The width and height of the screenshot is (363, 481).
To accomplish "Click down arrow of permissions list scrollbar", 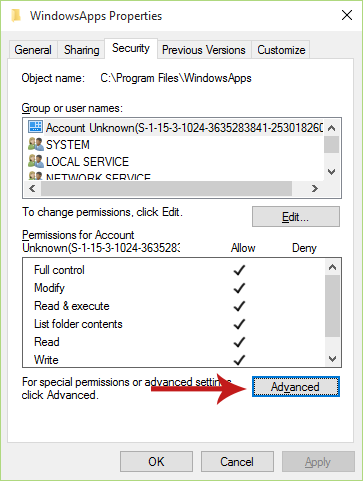I will tap(332, 359).
